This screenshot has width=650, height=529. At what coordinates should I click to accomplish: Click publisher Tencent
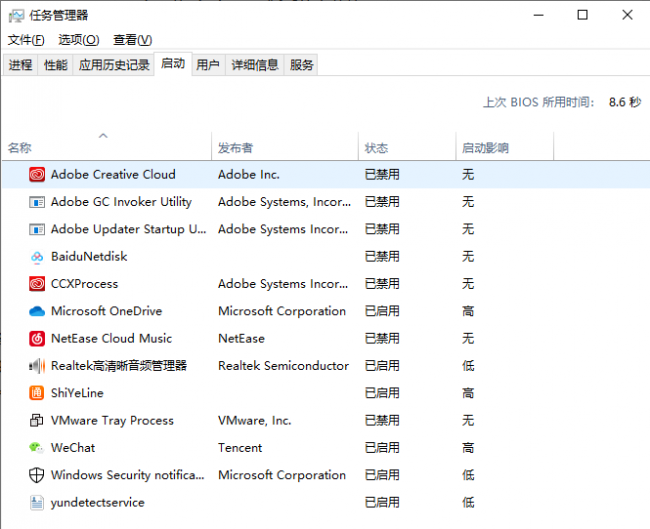[x=240, y=448]
